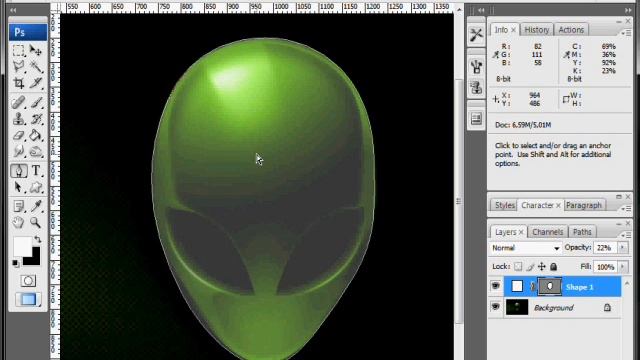Open the Layers panel options menu
This screenshot has height=360, width=640.
coord(625,235)
